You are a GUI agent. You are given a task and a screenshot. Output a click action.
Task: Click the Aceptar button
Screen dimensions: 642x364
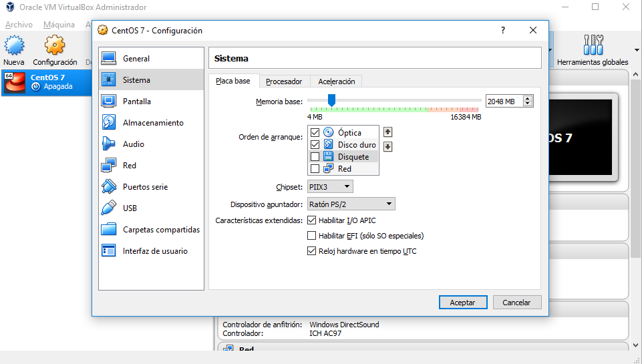463,303
